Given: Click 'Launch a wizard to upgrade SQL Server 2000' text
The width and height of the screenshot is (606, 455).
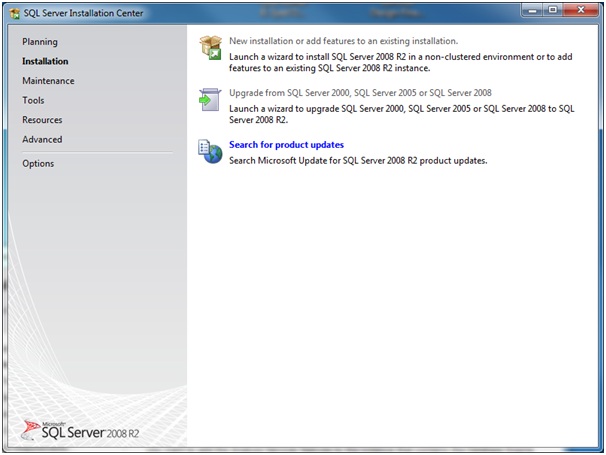Looking at the screenshot, I should tap(402, 114).
